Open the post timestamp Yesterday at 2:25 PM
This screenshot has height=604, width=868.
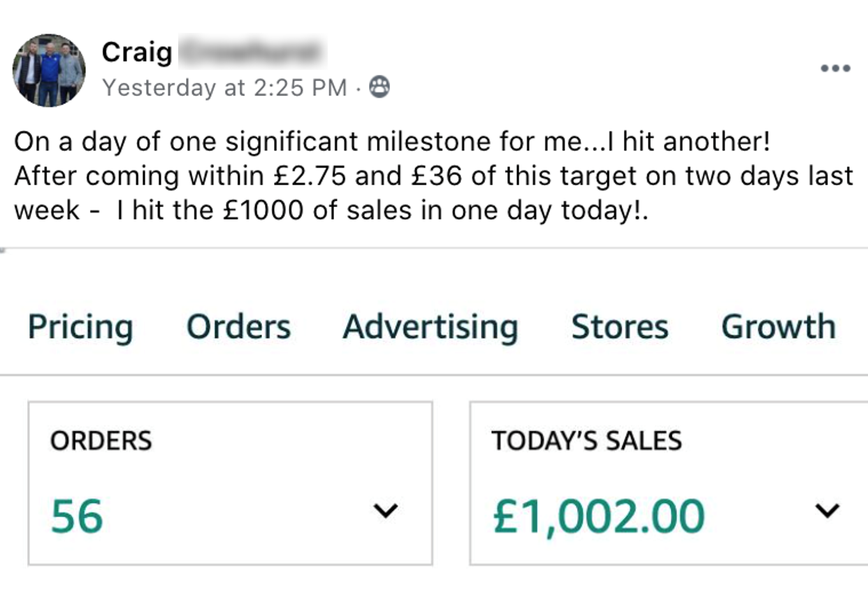[x=224, y=87]
